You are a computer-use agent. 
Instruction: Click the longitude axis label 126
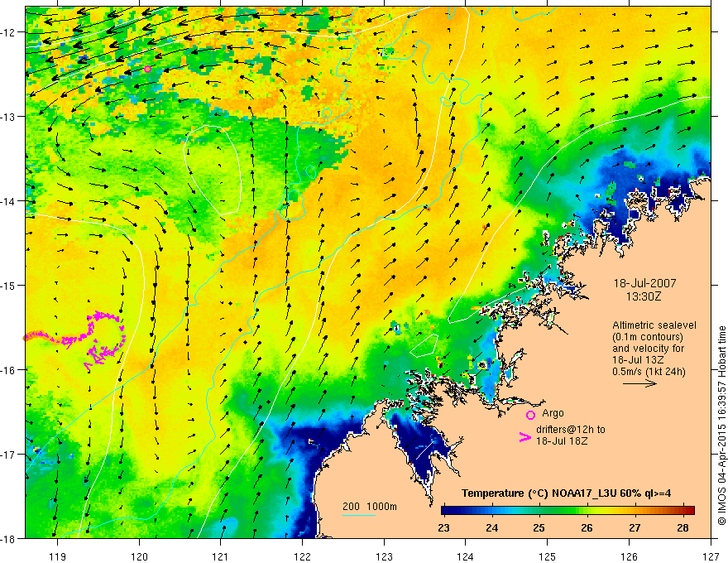pos(629,556)
